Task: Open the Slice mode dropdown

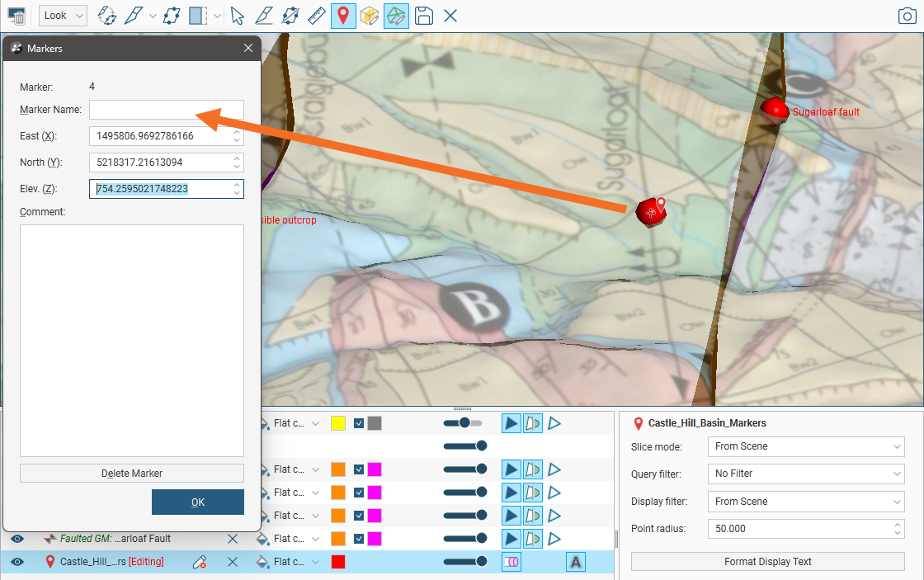Action: tap(805, 446)
